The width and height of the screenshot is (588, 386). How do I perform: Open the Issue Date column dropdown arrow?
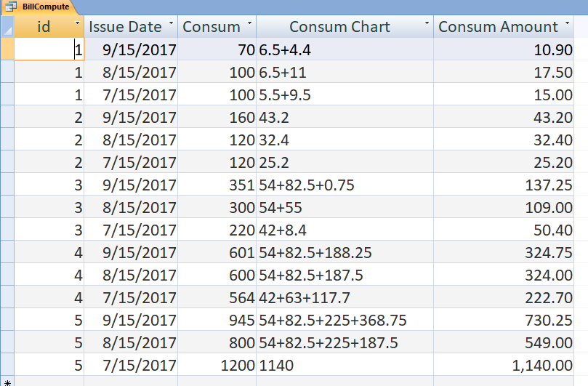click(171, 23)
